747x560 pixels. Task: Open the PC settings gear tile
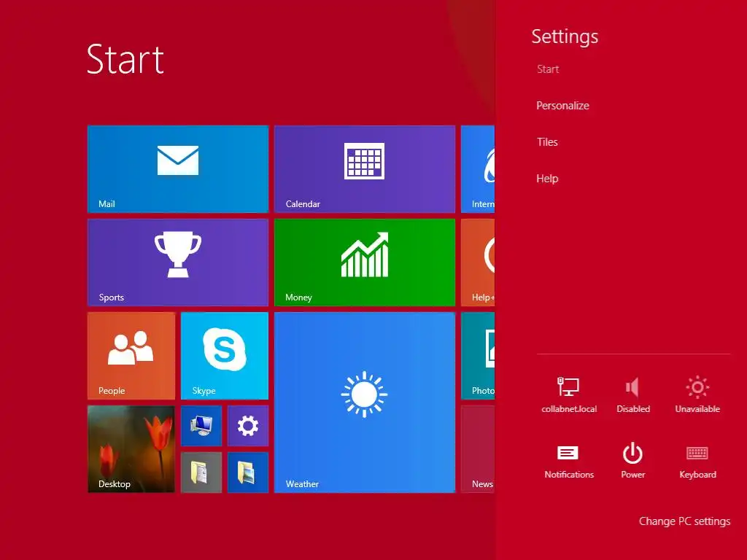coord(248,426)
